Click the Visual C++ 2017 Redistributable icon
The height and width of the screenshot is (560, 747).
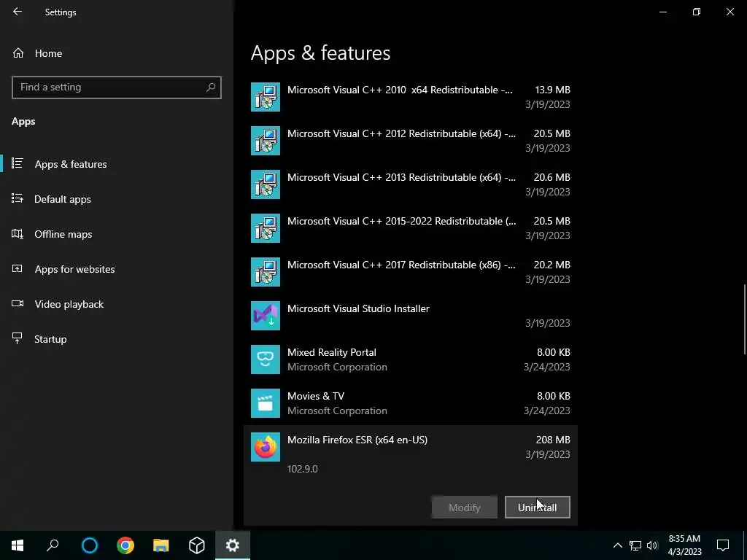[266, 272]
